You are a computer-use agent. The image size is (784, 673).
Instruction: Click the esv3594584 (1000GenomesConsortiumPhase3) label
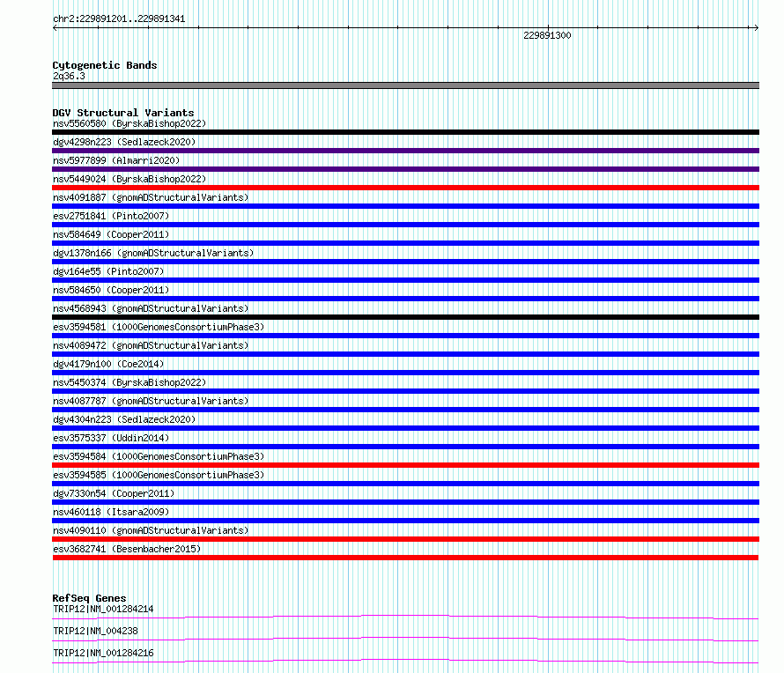pyautogui.click(x=159, y=456)
